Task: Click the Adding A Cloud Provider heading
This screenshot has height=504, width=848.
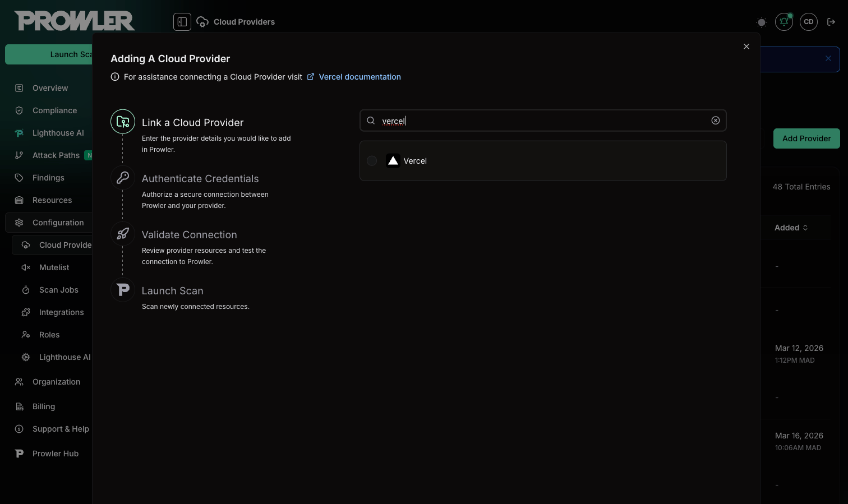Action: point(170,59)
